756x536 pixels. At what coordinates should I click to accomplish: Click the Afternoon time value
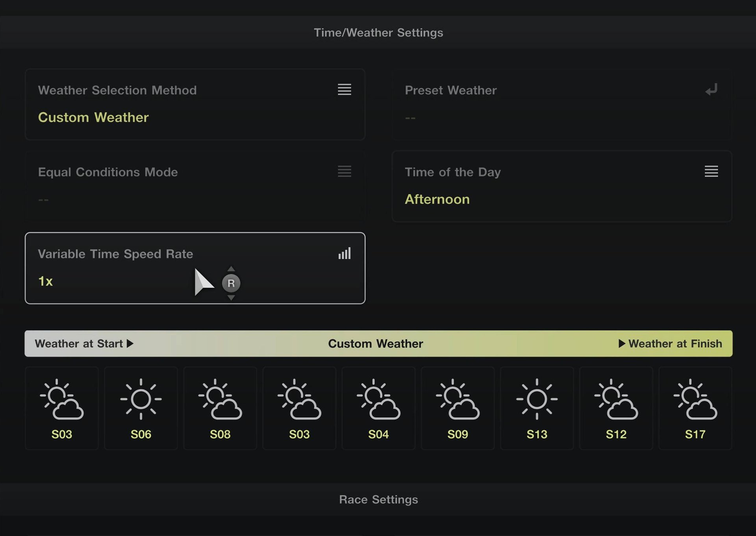point(437,199)
